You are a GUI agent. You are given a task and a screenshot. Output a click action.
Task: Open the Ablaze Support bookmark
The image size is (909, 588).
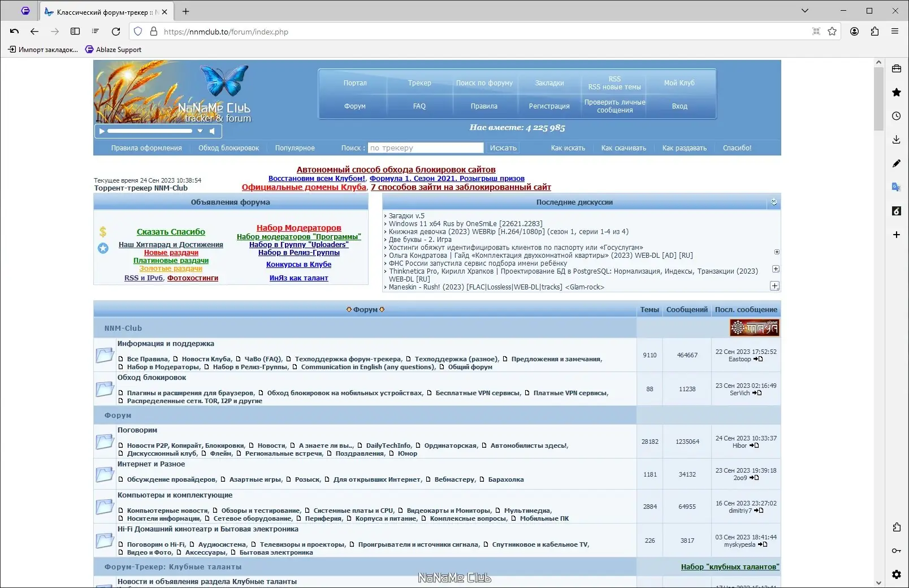[x=113, y=50]
